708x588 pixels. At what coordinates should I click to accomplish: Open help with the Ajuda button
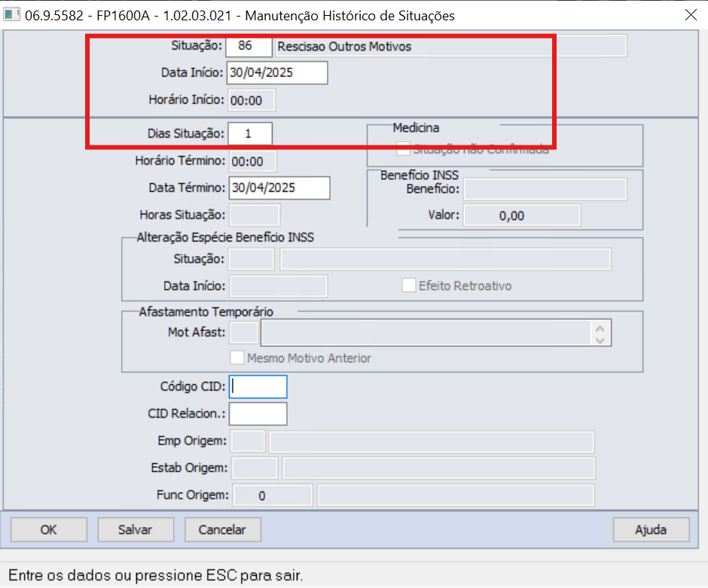click(x=651, y=530)
